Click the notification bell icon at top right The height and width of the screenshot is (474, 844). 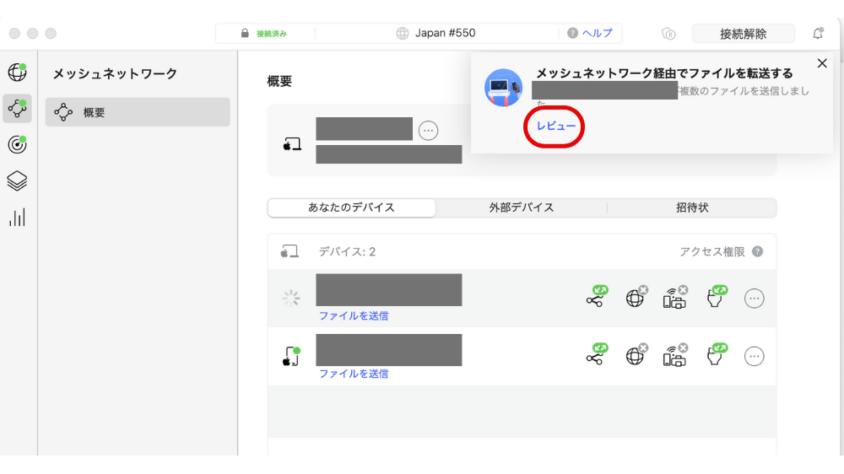click(818, 33)
